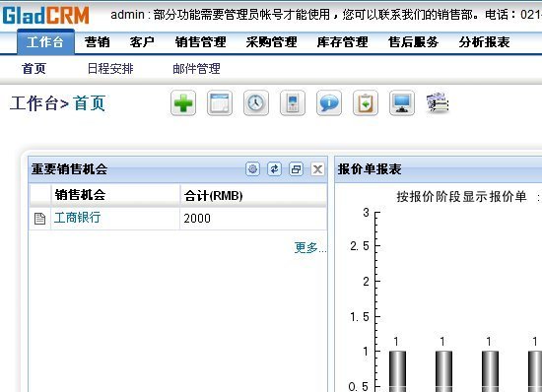Click the mobile phone toolbar icon
This screenshot has height=392, width=542.
pyautogui.click(x=293, y=102)
